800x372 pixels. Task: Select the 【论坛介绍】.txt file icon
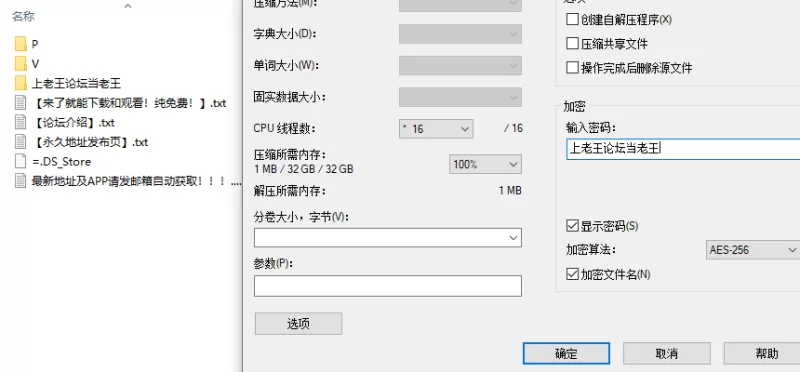point(20,122)
